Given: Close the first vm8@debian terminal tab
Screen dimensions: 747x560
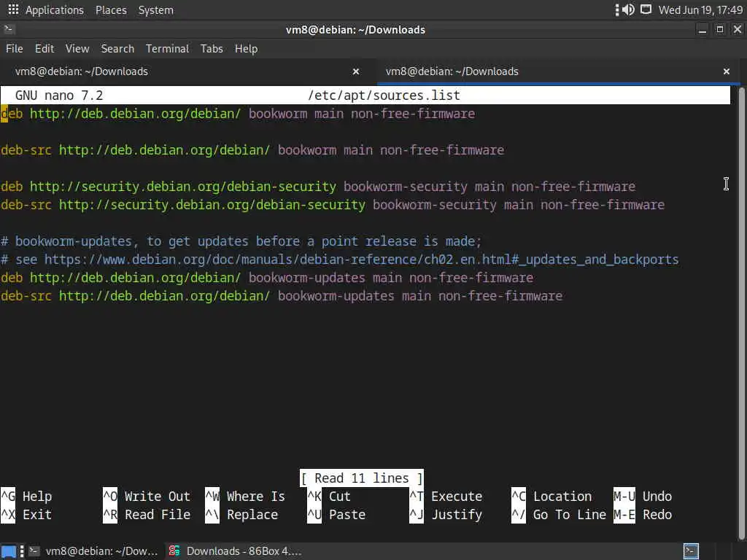Looking at the screenshot, I should click(x=356, y=71).
